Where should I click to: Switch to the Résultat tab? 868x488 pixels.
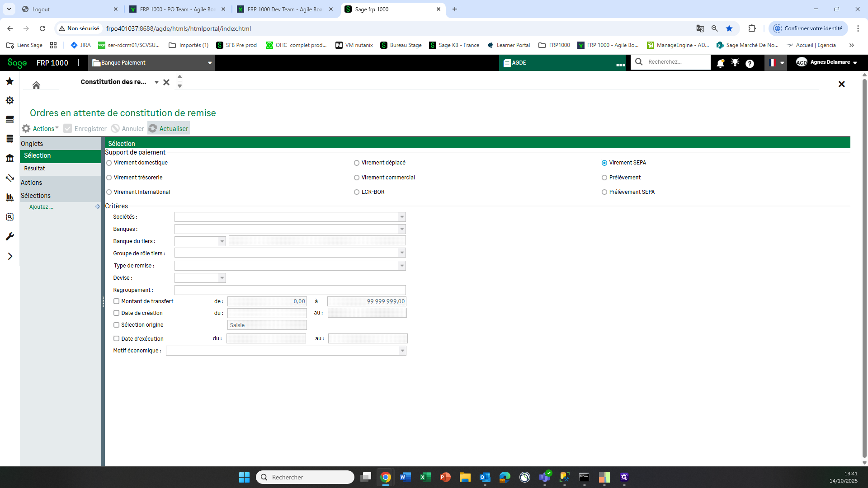pos(34,169)
